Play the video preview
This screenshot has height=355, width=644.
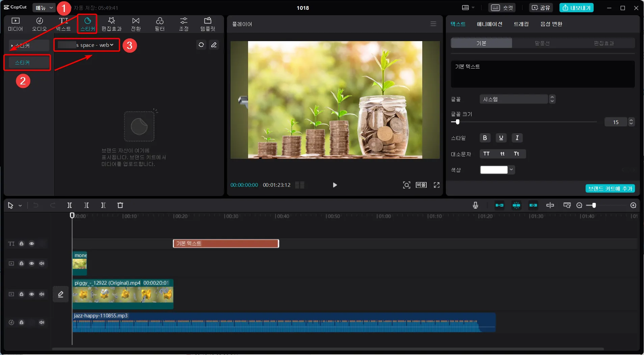[335, 185]
